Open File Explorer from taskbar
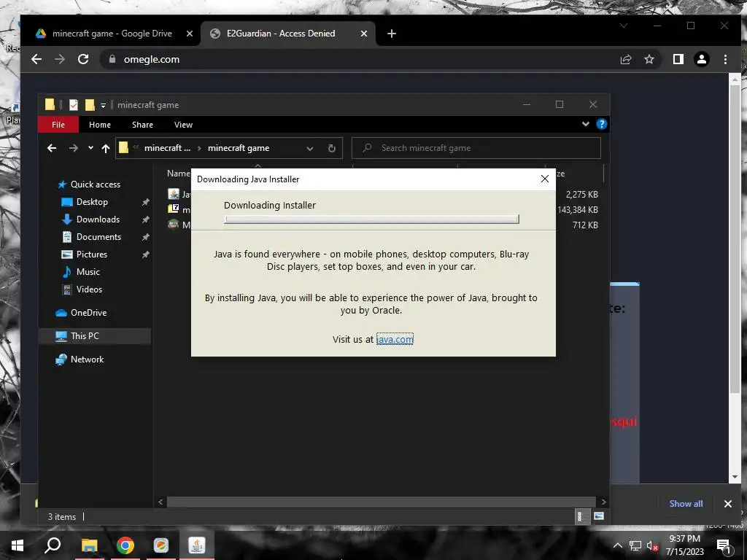The width and height of the screenshot is (747, 560). (x=89, y=545)
